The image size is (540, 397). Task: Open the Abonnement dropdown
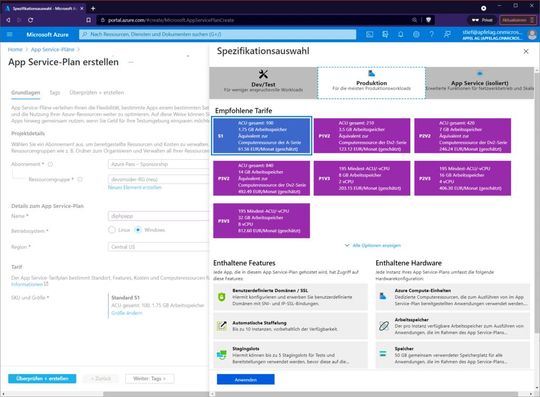pos(158,164)
